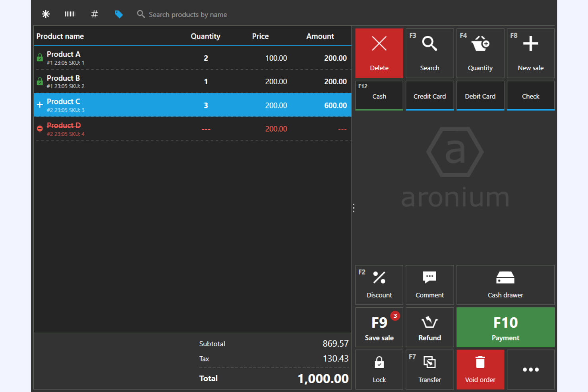Select the hash (SKU entry) icon

coord(94,14)
